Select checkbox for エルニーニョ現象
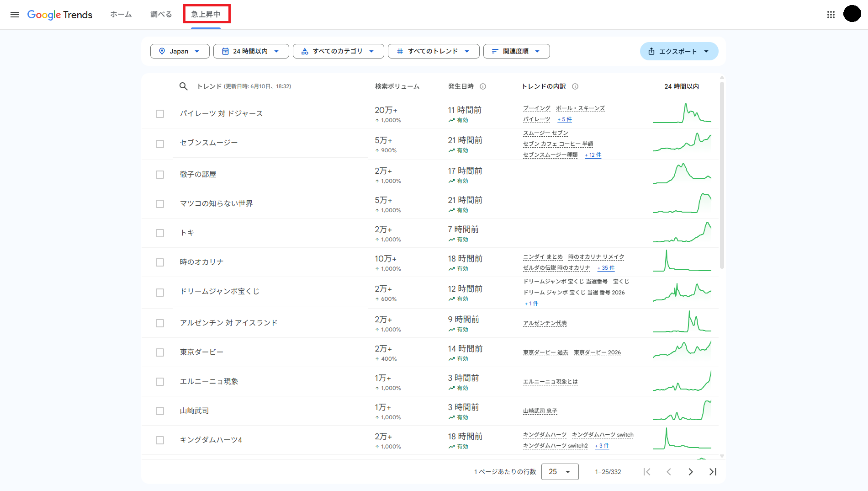This screenshot has height=491, width=868. pyautogui.click(x=160, y=382)
